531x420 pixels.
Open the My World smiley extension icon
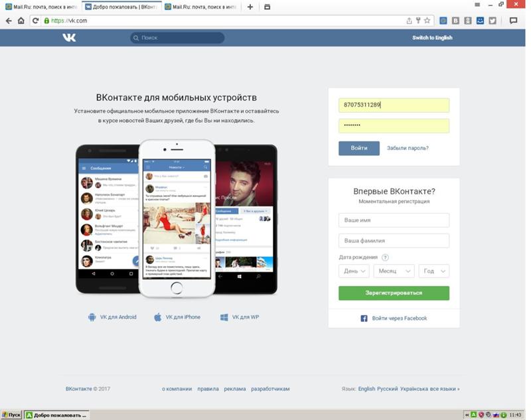(x=480, y=21)
